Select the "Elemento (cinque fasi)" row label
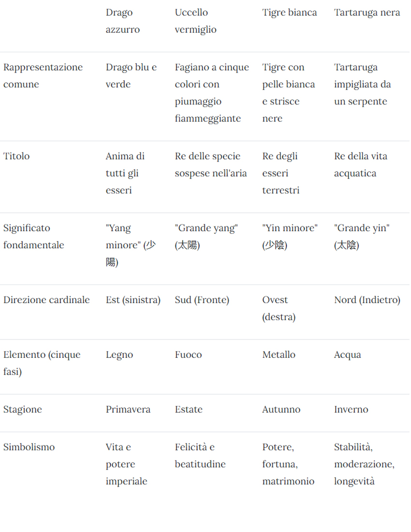 42,363
